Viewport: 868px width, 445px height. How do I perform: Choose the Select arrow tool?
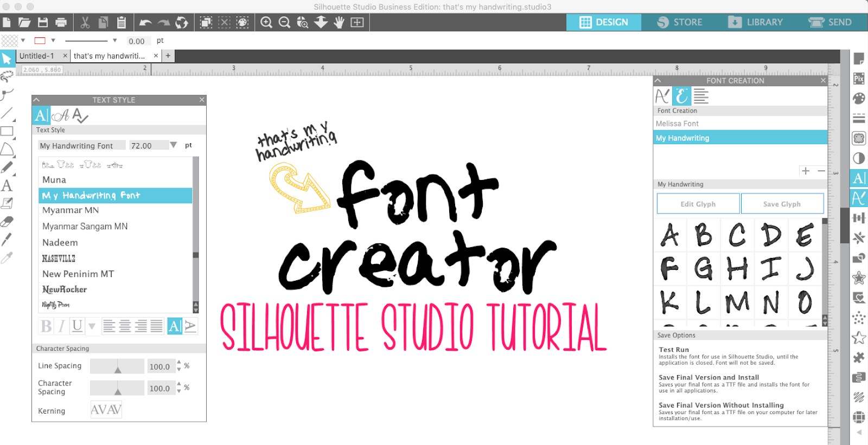(7, 59)
